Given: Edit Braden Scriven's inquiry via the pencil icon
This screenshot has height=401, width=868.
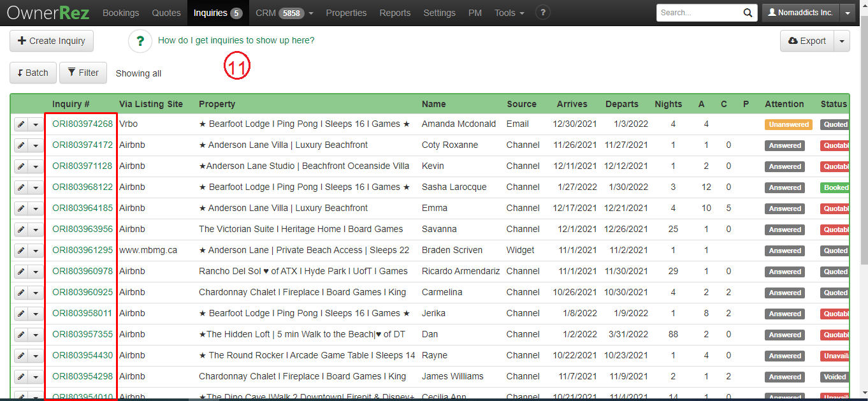Looking at the screenshot, I should [x=21, y=251].
